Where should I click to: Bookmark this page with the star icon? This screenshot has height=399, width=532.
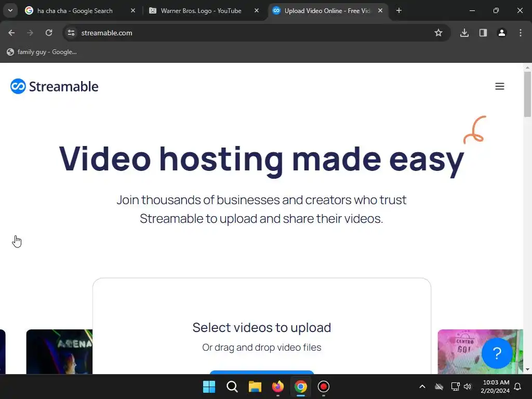click(x=438, y=33)
